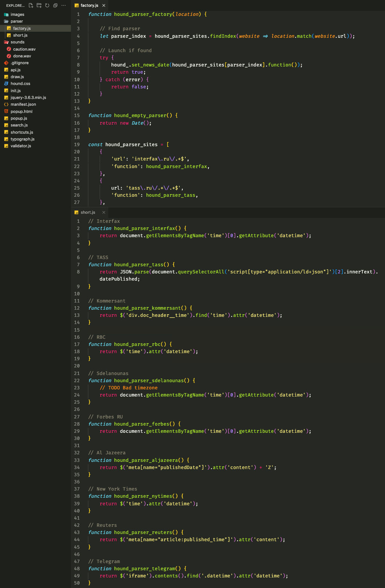Image resolution: width=385 pixels, height=588 pixels.
Task: Click the '// TODO Bad timezone' comment
Action: point(129,388)
